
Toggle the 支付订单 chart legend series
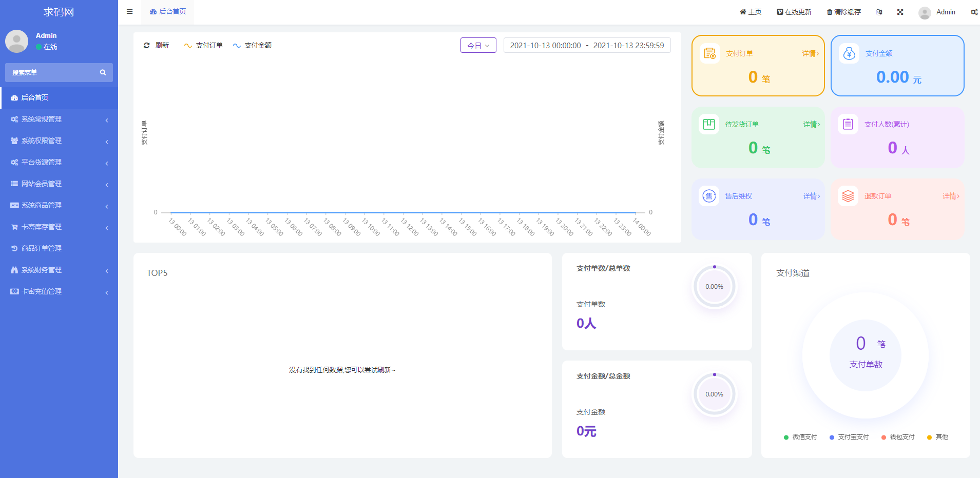click(x=203, y=46)
